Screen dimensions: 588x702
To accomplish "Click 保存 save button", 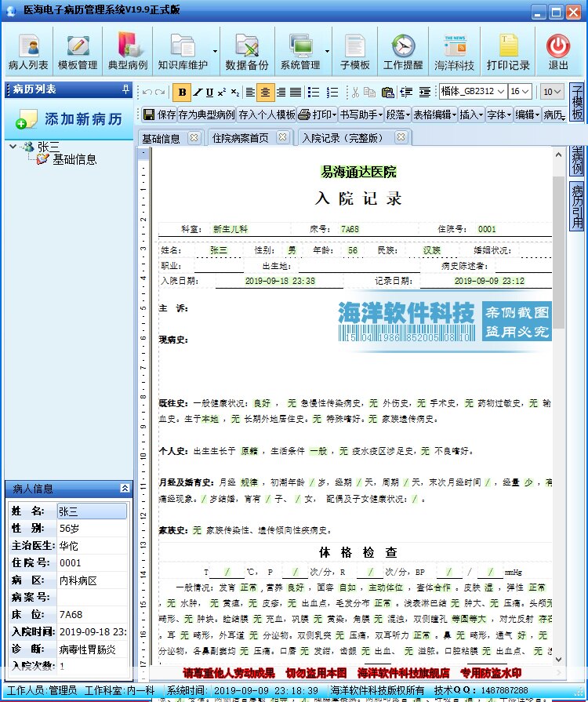I will [x=159, y=115].
